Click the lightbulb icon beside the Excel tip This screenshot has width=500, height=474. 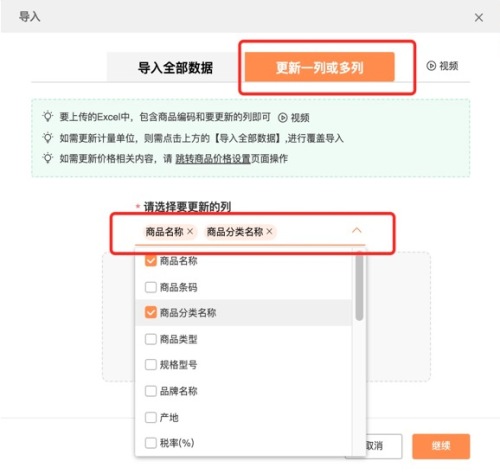[48, 117]
